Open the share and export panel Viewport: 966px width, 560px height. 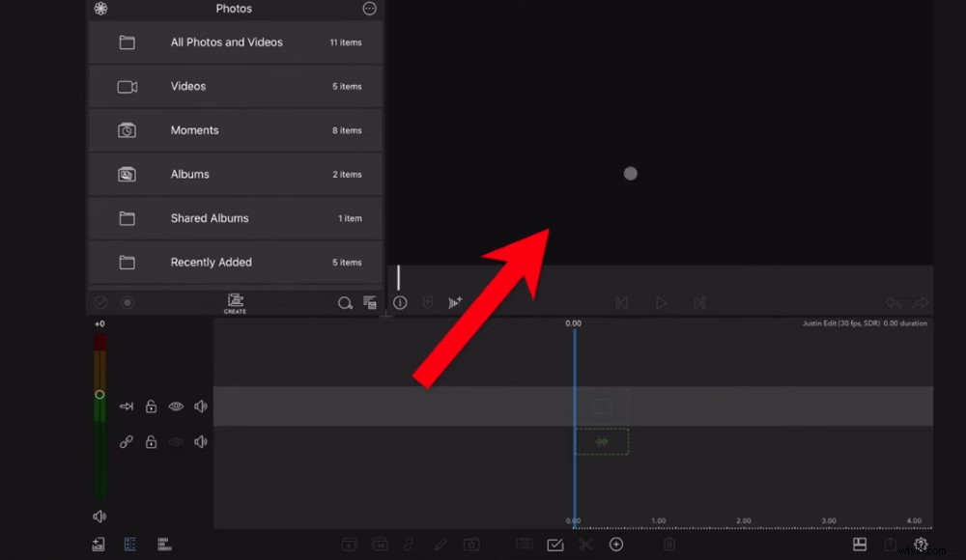pyautogui.click(x=890, y=544)
